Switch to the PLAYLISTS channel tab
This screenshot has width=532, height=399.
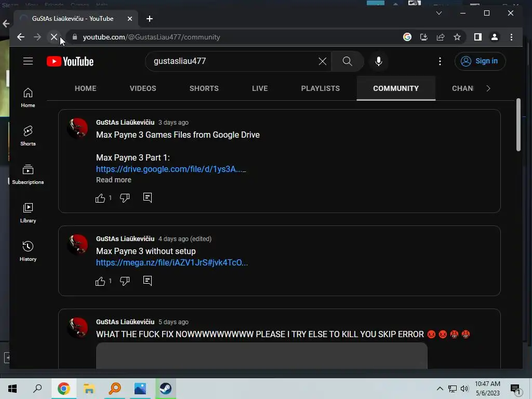click(320, 88)
